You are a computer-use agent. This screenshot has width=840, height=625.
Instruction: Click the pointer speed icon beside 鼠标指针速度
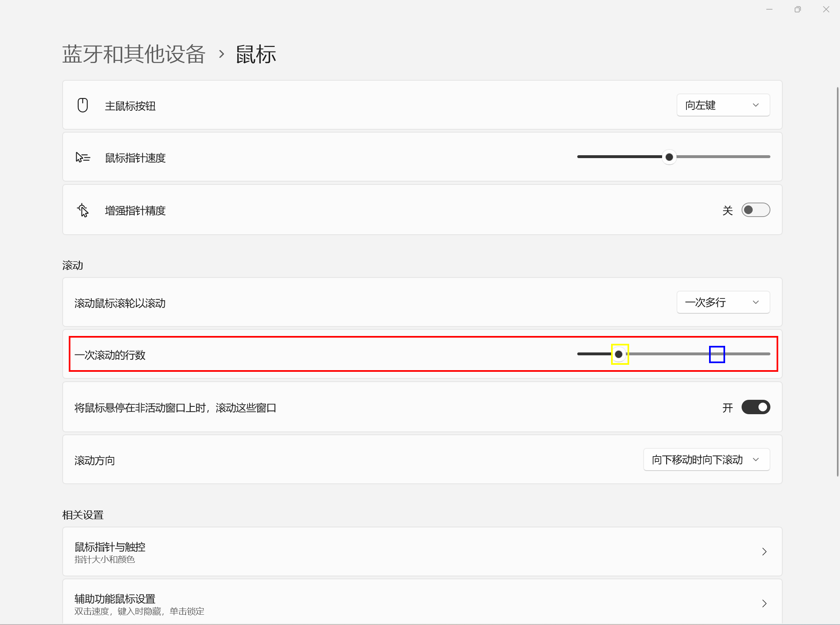(x=83, y=157)
